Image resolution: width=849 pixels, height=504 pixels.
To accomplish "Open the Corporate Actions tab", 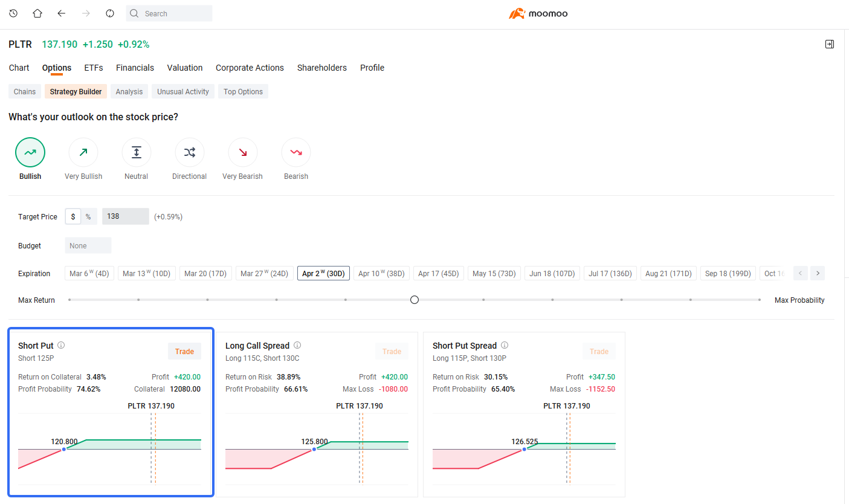I will point(250,68).
